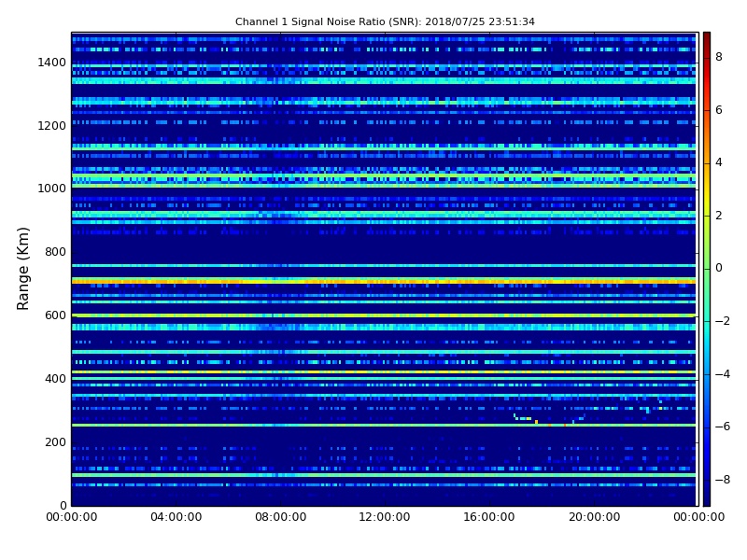Click the colorbar tick label 6
The height and width of the screenshot is (560, 747).
coord(719,110)
